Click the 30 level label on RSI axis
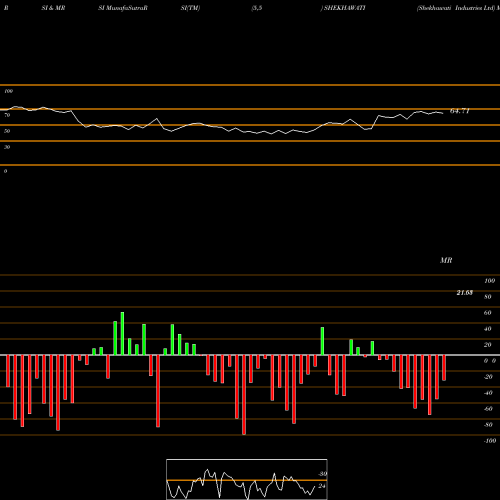This screenshot has width=500, height=500. coord(7,147)
